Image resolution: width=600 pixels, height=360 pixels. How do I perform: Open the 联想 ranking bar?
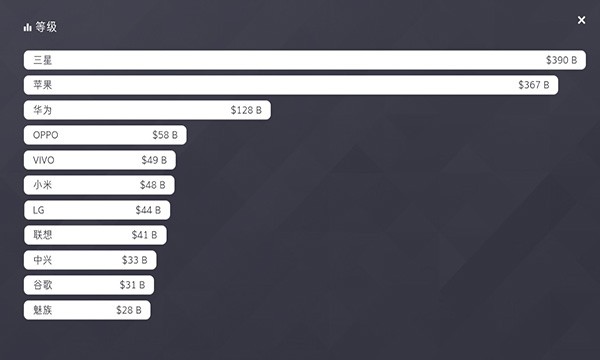95,235
